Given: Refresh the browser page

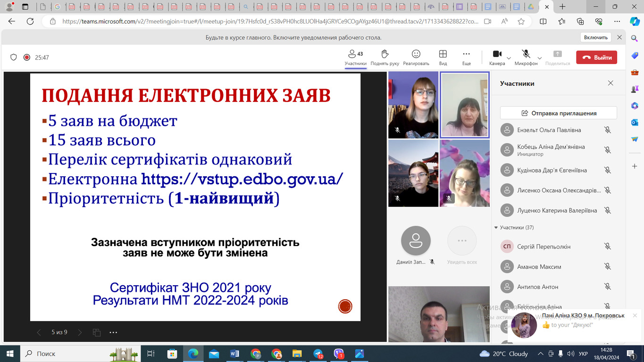Looking at the screenshot, I should [30, 21].
